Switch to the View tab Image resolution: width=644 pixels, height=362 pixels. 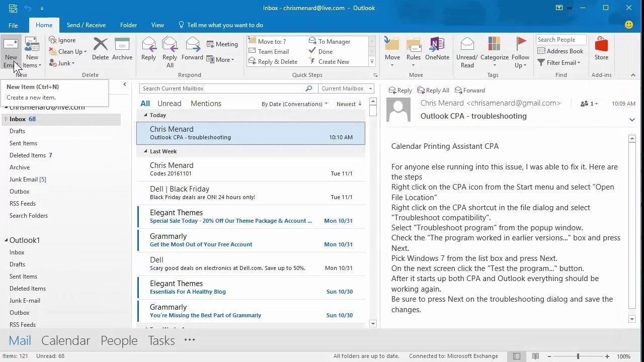(x=157, y=25)
